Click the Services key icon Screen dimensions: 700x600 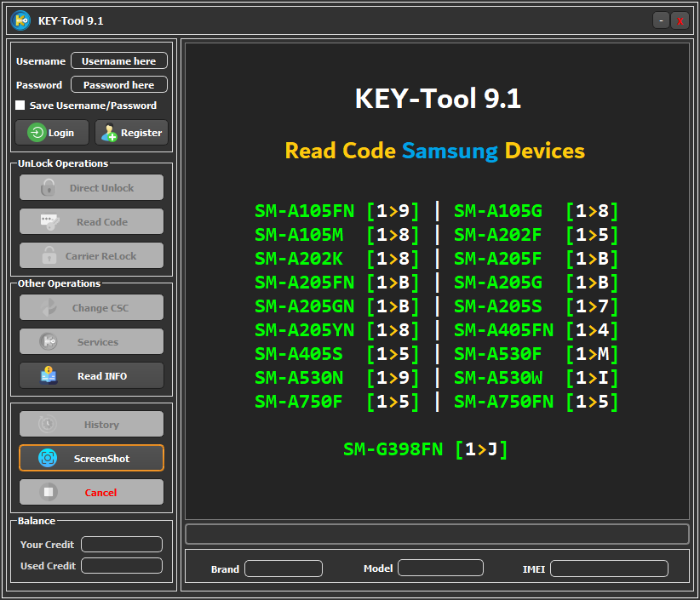click(49, 342)
